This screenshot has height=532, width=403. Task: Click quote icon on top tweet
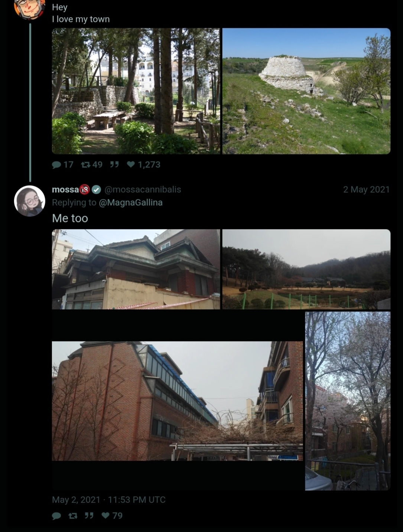(x=114, y=164)
